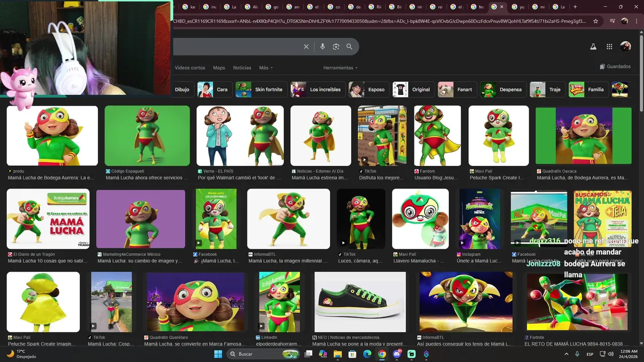Start a voice search with microphone
The width and height of the screenshot is (644, 362).
point(323,47)
